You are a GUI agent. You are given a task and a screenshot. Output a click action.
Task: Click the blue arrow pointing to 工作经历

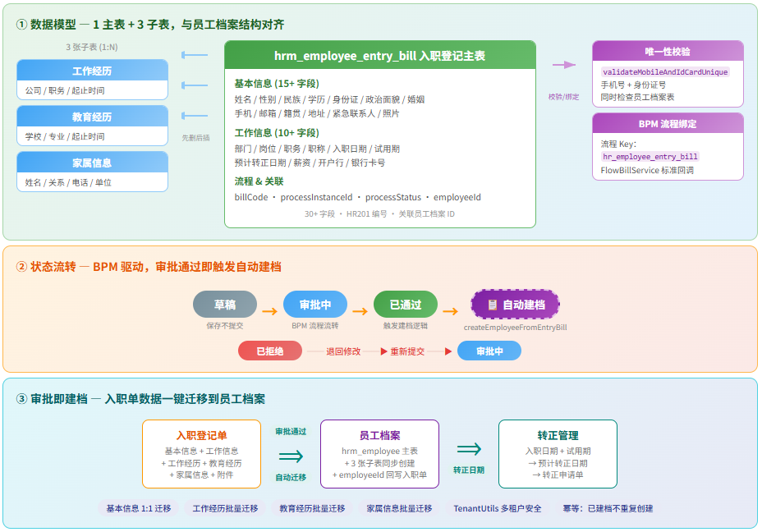pyautogui.click(x=195, y=56)
